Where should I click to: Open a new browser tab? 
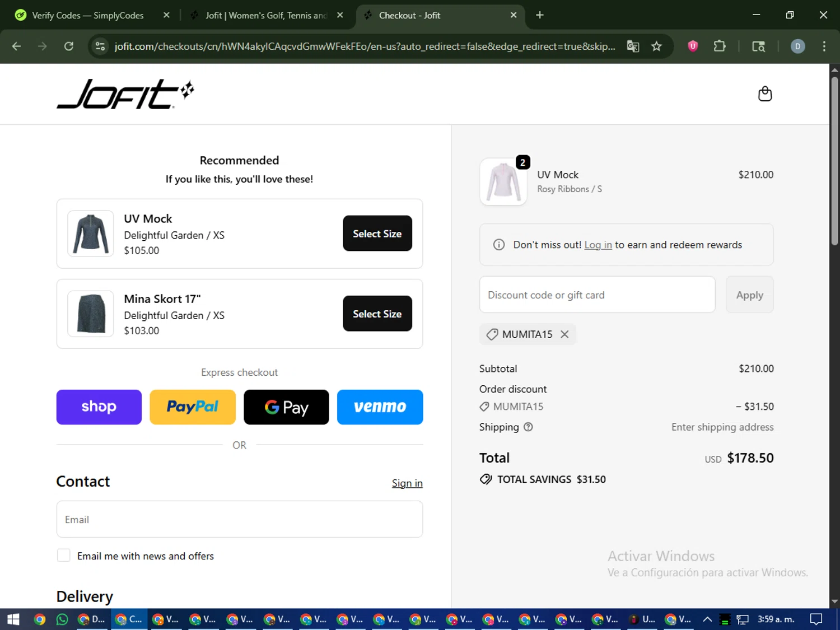(x=540, y=15)
